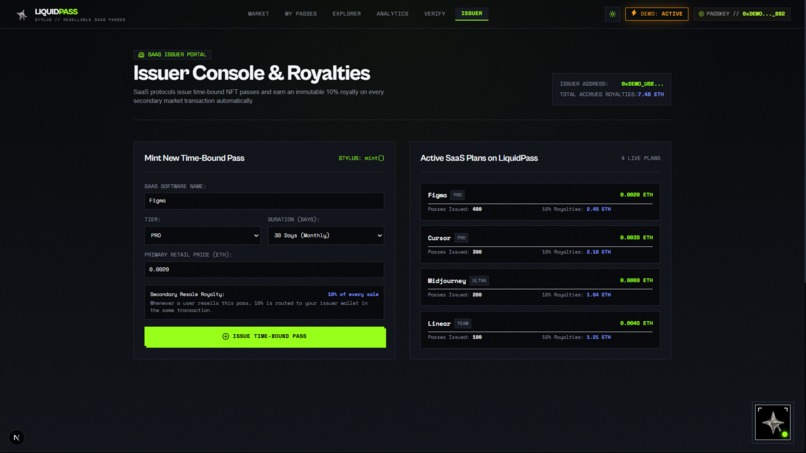This screenshot has height=453, width=806.
Task: Click the Figma Passes Issued 480 count
Action: tap(477, 209)
